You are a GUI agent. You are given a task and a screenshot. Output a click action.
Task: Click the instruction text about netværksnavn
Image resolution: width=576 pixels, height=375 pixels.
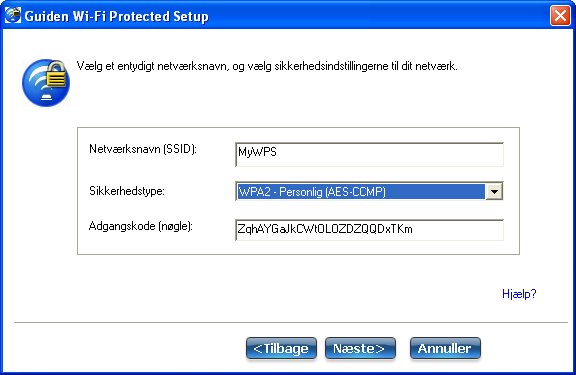267,66
